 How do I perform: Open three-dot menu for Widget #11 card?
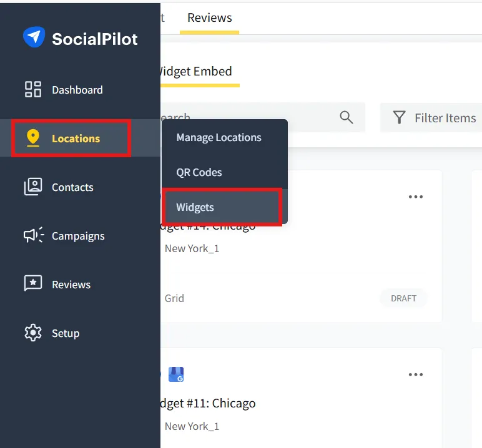416,374
